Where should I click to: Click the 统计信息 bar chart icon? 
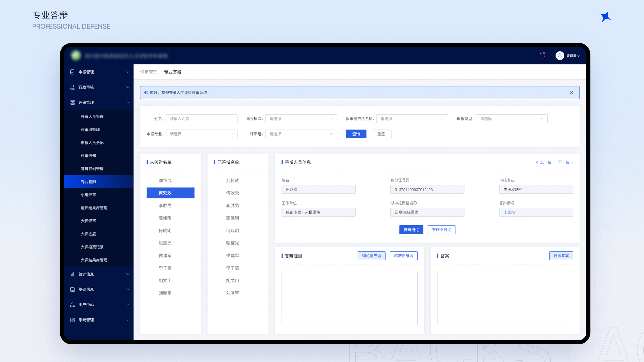[x=72, y=274]
